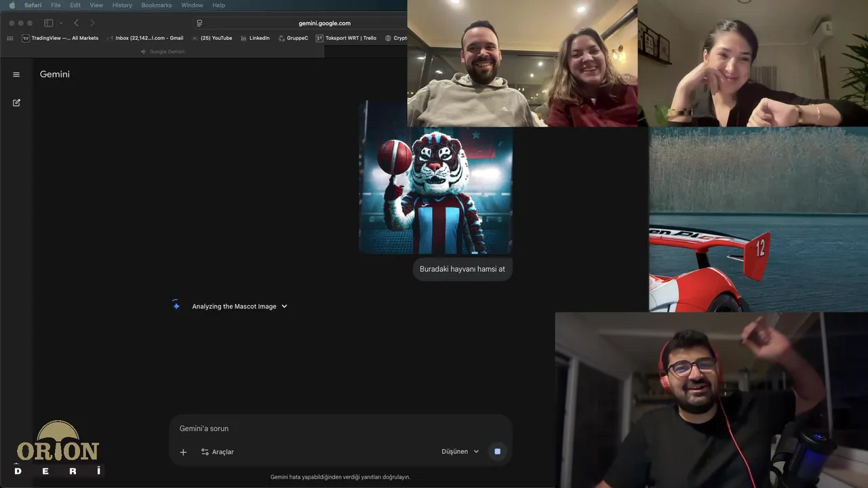
Task: Click the Gemini disclaimer text at the bottom
Action: pos(340,477)
